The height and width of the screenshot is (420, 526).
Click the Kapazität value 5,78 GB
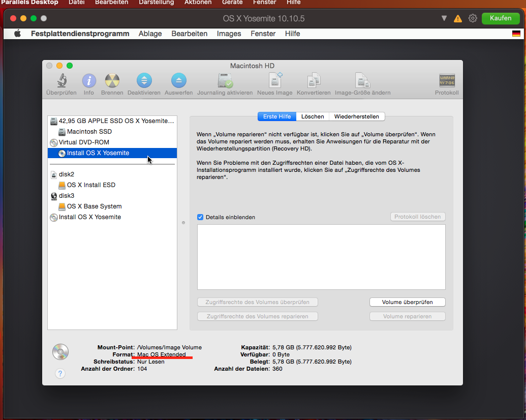pyautogui.click(x=312, y=347)
